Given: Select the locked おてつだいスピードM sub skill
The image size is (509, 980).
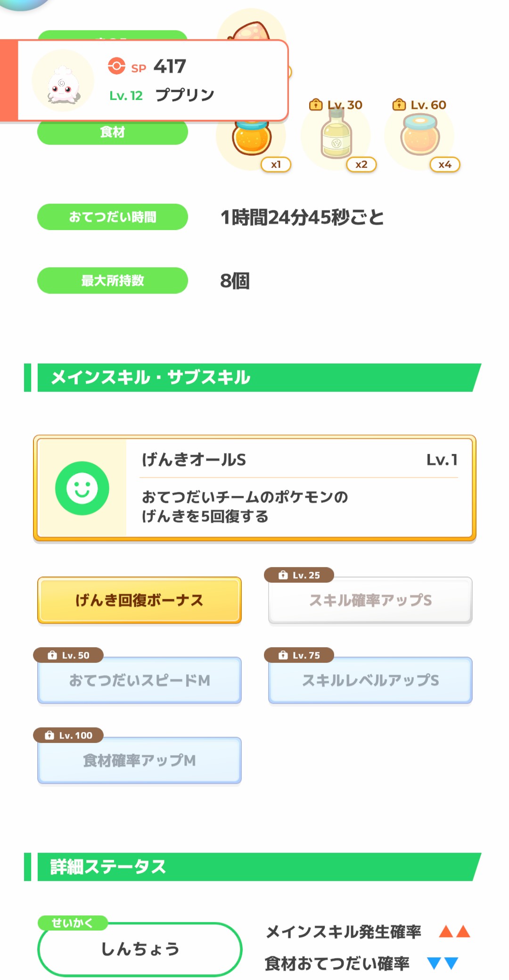Looking at the screenshot, I should click(x=140, y=680).
